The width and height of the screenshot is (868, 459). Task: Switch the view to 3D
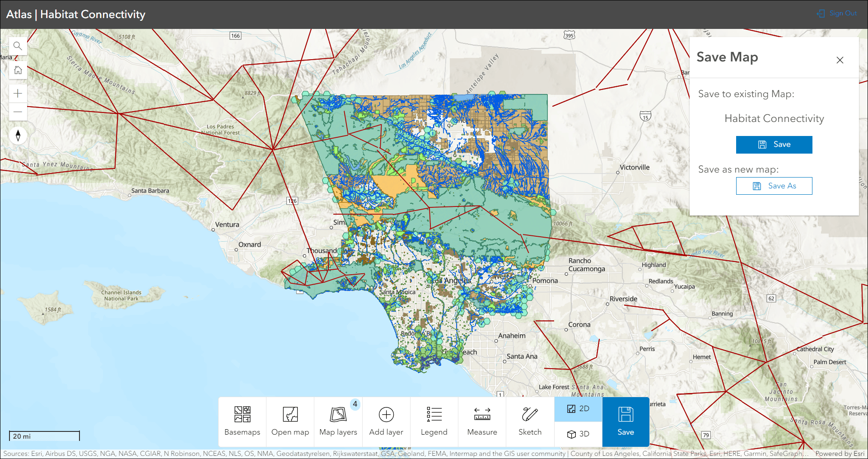pyautogui.click(x=579, y=434)
